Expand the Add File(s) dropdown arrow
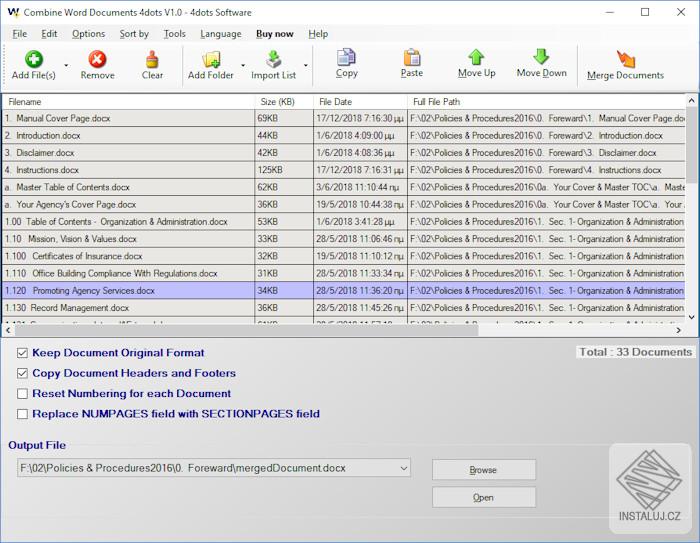Image resolution: width=700 pixels, height=543 pixels. coord(66,65)
